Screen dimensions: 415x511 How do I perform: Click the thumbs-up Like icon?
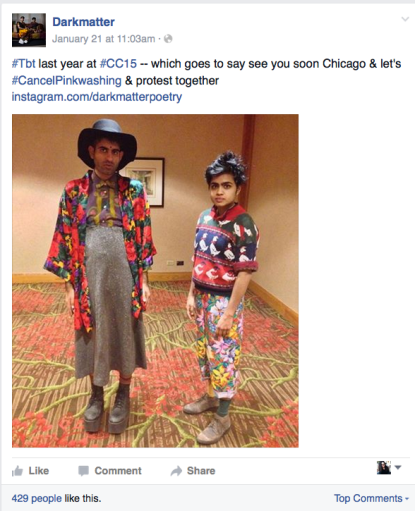[17, 471]
